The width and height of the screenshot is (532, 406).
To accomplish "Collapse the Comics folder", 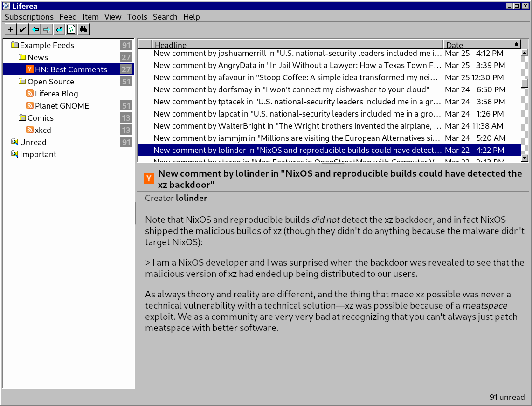I will coord(22,118).
